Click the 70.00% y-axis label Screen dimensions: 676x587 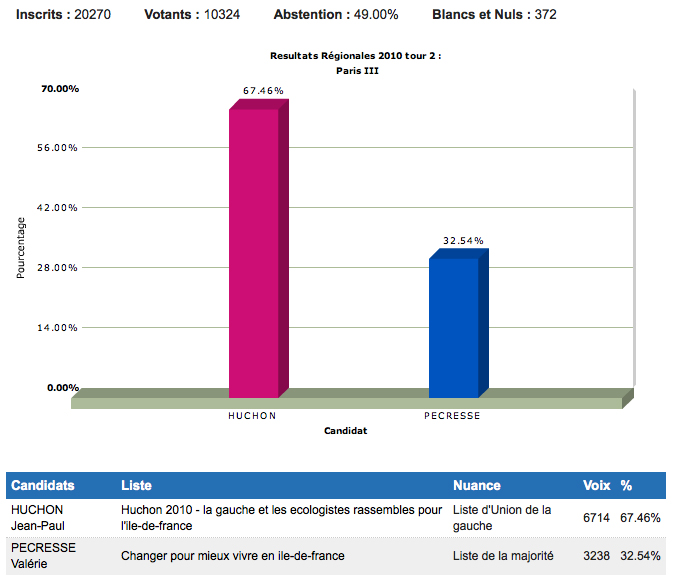60,89
